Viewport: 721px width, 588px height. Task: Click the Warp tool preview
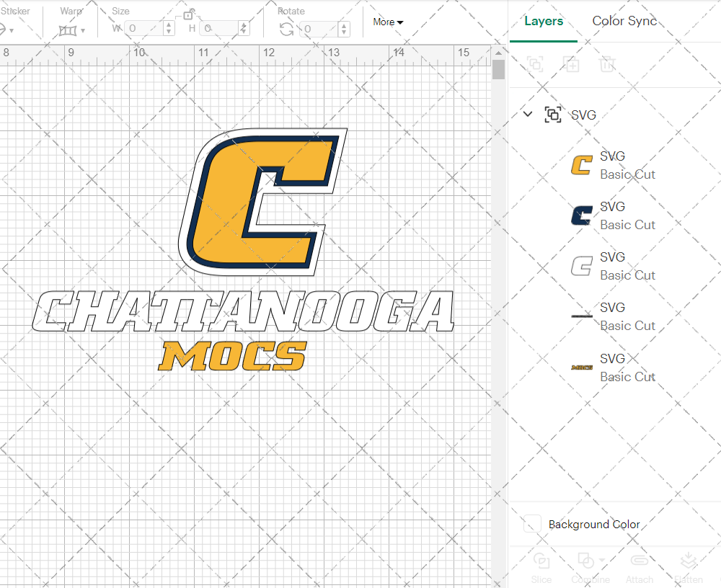click(68, 30)
